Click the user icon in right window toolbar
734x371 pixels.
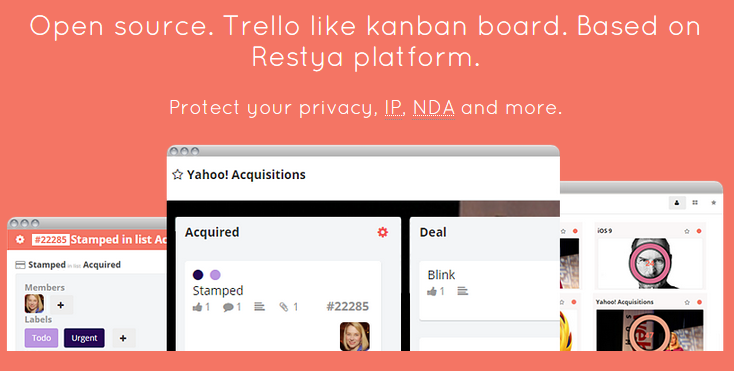pyautogui.click(x=677, y=203)
